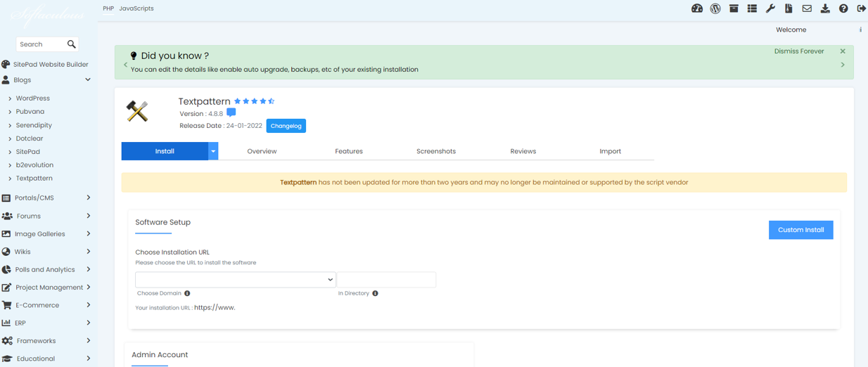Click the download/import icon in the top bar
The width and height of the screenshot is (868, 367).
(x=825, y=8)
